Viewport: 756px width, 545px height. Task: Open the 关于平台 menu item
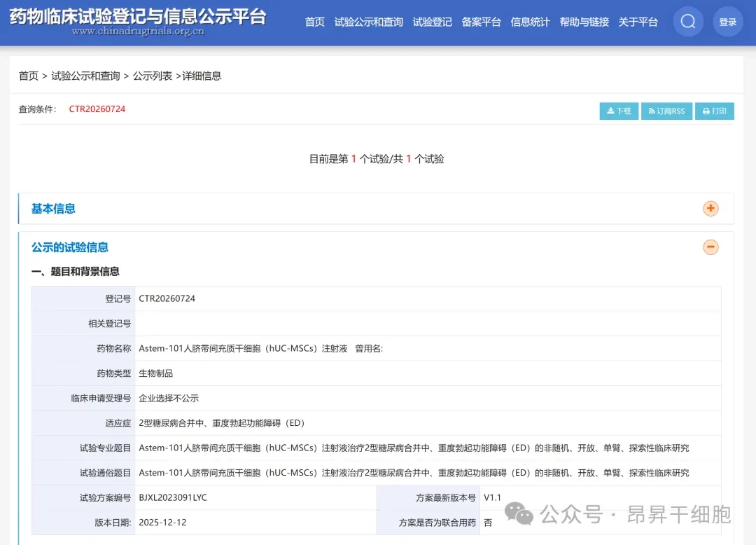[x=638, y=22]
